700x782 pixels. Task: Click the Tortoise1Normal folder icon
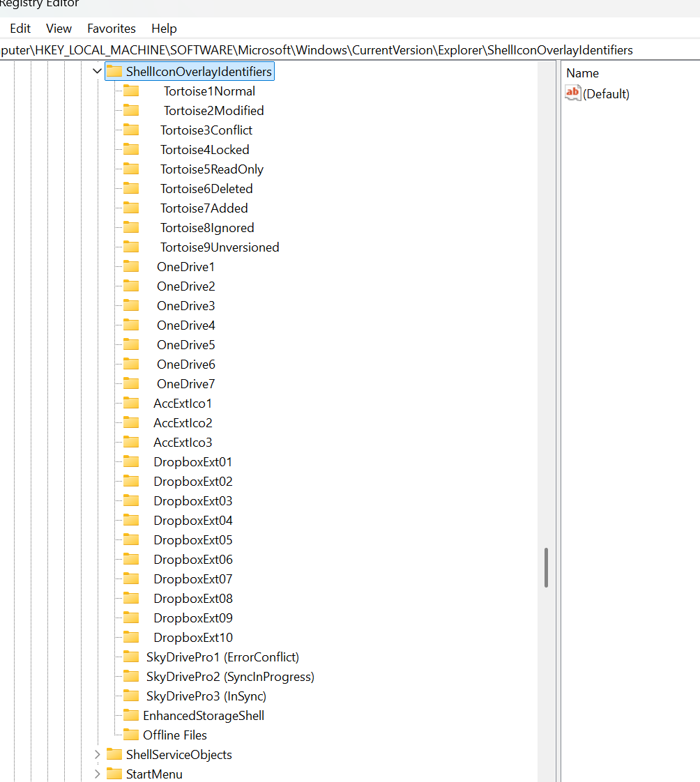[x=131, y=91]
